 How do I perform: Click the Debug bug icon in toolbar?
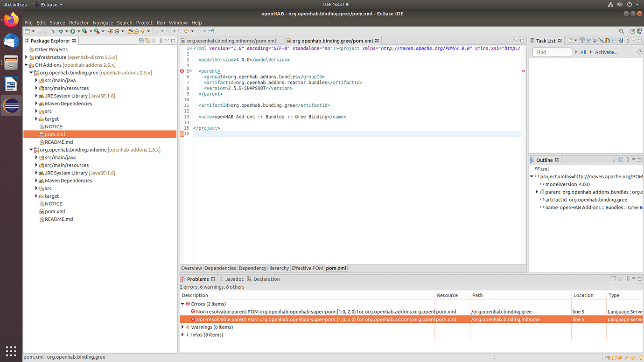[61, 31]
